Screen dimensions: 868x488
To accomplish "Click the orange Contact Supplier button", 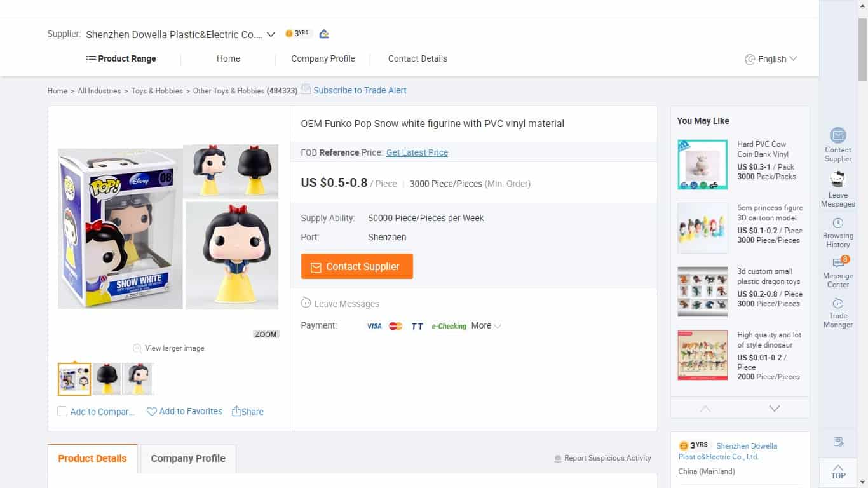I will pos(357,266).
